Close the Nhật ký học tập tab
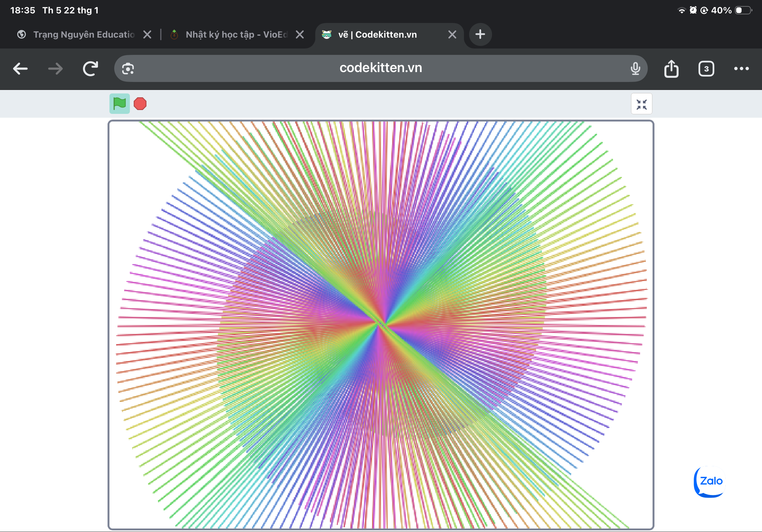Viewport: 762px width, 532px height. [300, 34]
